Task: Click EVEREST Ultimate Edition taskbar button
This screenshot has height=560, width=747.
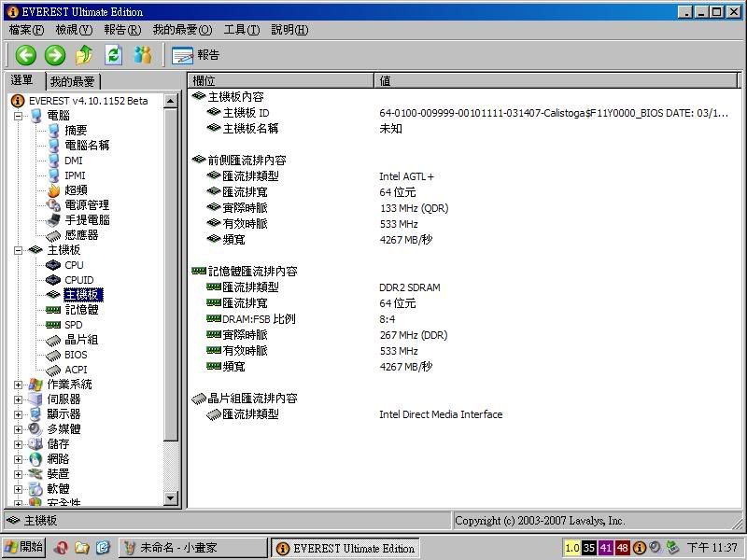Action: tap(345, 549)
